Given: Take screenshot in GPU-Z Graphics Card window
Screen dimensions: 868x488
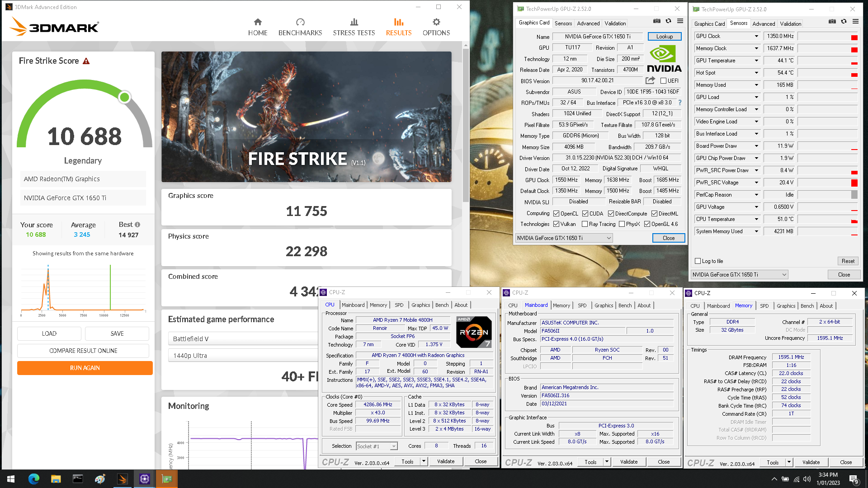Looking at the screenshot, I should [657, 21].
